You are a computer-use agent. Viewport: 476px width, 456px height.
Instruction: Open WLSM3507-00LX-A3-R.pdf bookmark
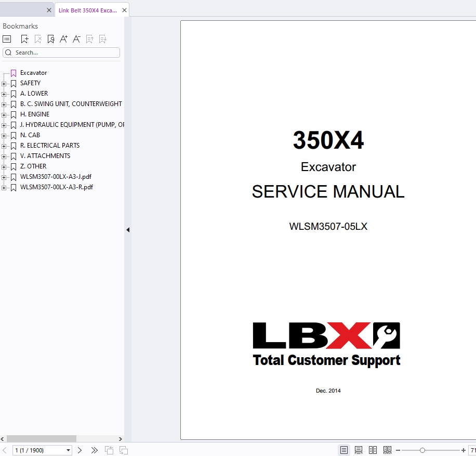(57, 187)
